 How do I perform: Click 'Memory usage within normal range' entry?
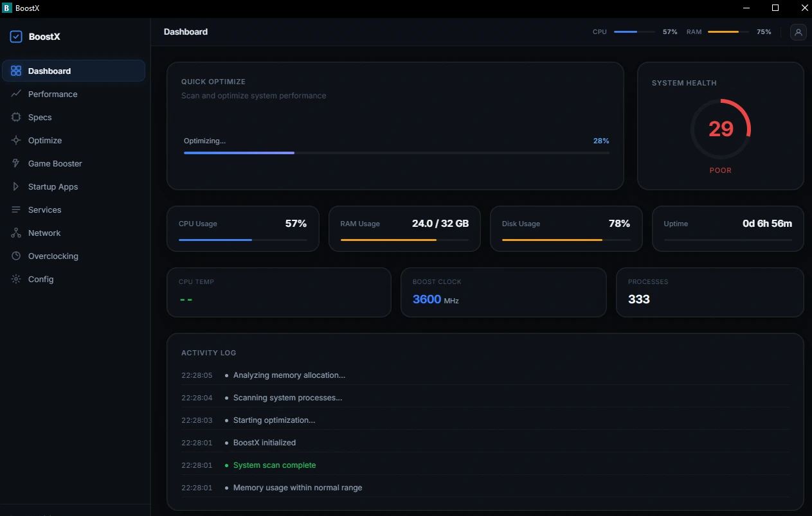[298, 488]
